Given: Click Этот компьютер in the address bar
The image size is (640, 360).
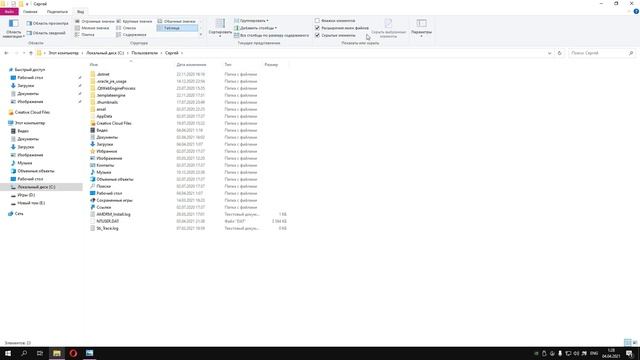Looking at the screenshot, I should click(x=63, y=53).
